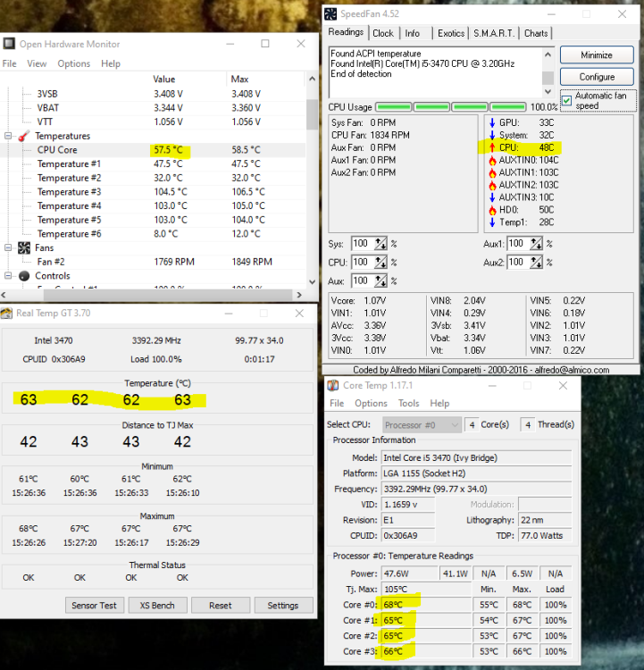Collapse the Temperatures tree node
The width and height of the screenshot is (644, 670).
[9, 136]
